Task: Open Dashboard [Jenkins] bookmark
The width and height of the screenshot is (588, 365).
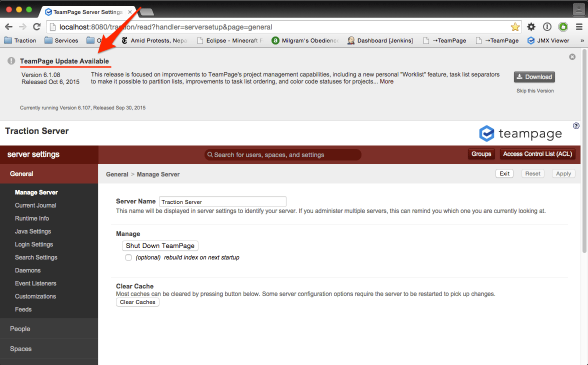Action: coord(380,40)
